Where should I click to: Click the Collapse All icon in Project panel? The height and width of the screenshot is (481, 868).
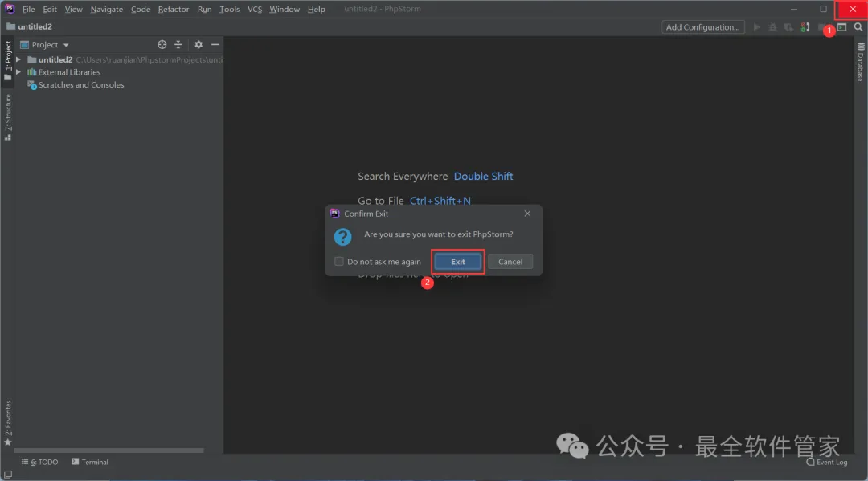(x=178, y=44)
